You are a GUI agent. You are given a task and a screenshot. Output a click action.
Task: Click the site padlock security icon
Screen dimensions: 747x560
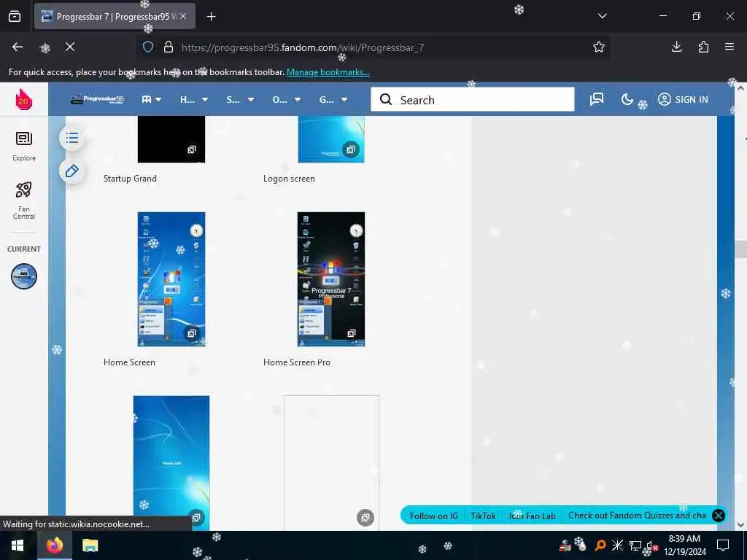169,47
